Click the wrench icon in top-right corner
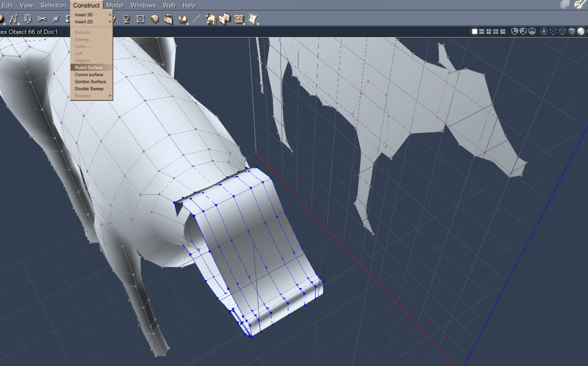This screenshot has height=366, width=588. pos(580,4)
